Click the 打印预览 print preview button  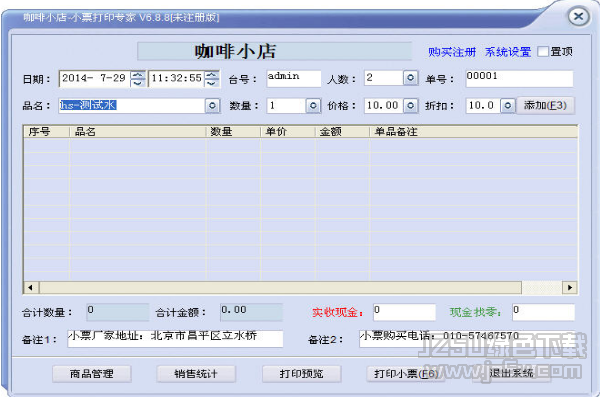[302, 374]
